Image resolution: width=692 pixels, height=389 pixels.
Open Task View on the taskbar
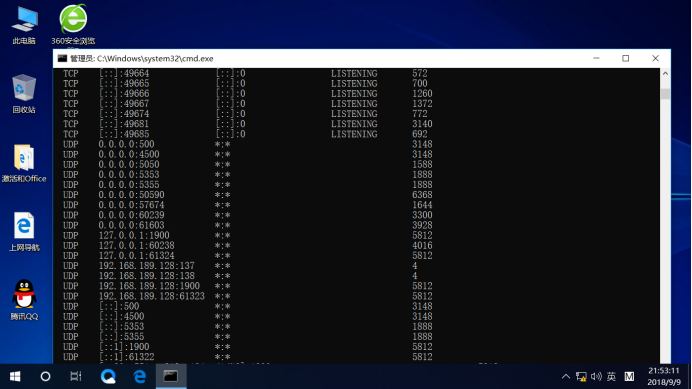pos(76,376)
